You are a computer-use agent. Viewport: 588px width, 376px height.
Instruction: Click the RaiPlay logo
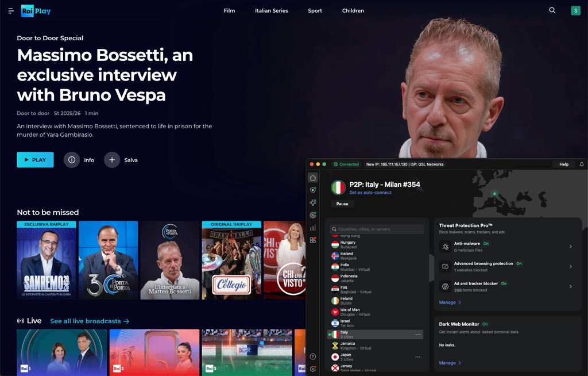coord(36,11)
